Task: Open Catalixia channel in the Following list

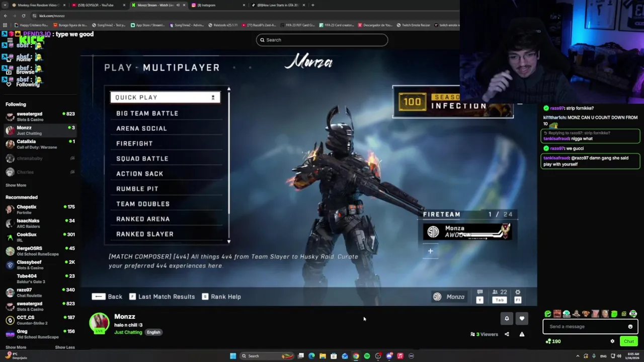Action: tap(40, 144)
